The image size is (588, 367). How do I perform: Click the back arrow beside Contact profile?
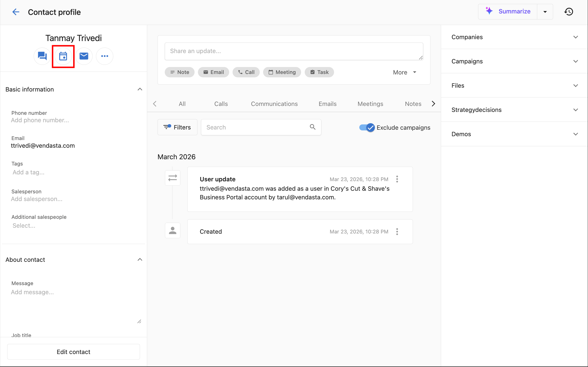point(16,12)
